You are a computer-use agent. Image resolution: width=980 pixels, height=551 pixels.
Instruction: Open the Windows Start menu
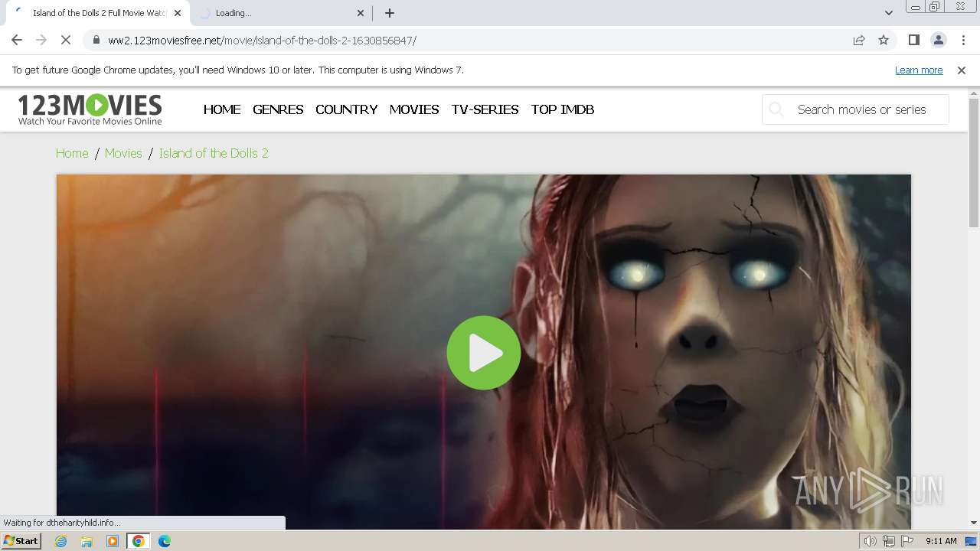21,541
